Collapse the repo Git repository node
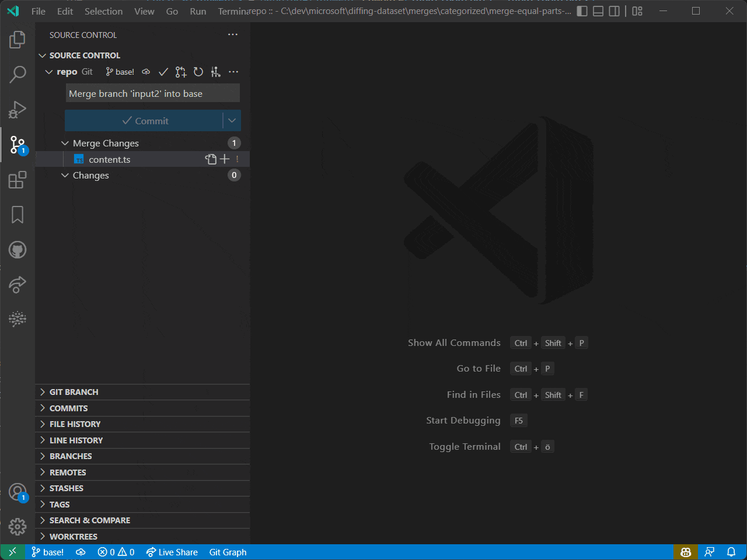This screenshot has height=560, width=747. coord(49,72)
